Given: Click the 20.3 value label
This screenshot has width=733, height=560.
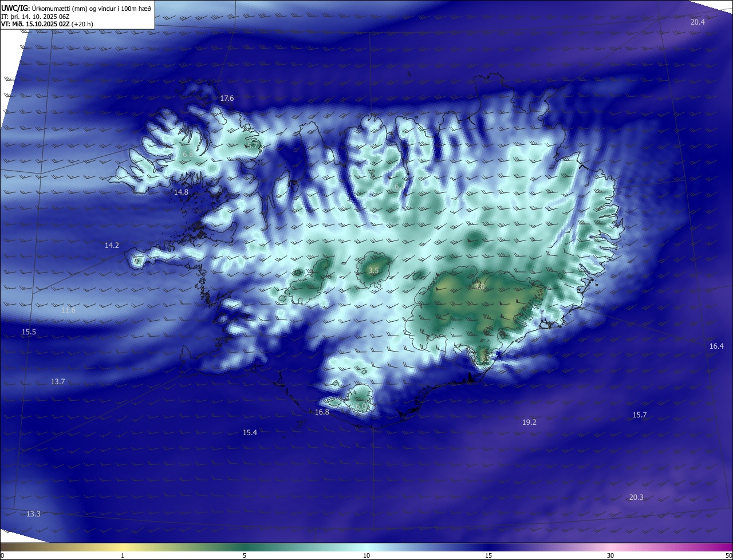Looking at the screenshot, I should coord(636,497).
